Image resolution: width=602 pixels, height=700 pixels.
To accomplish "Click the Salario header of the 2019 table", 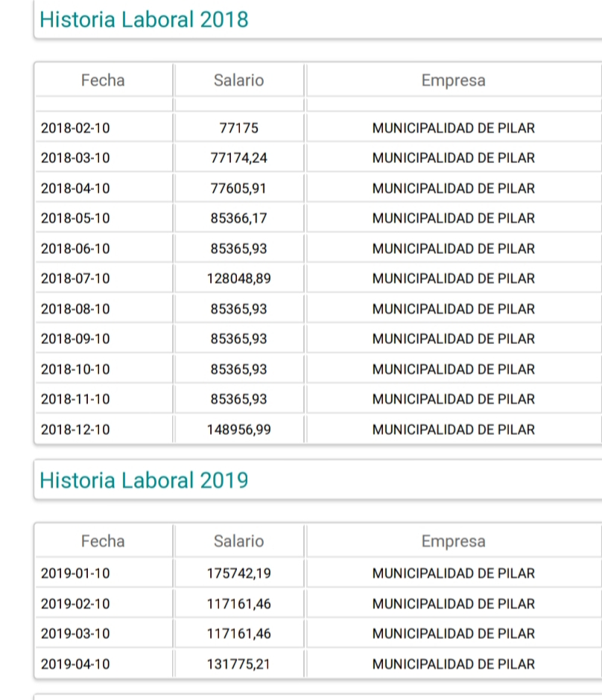I will pyautogui.click(x=238, y=541).
